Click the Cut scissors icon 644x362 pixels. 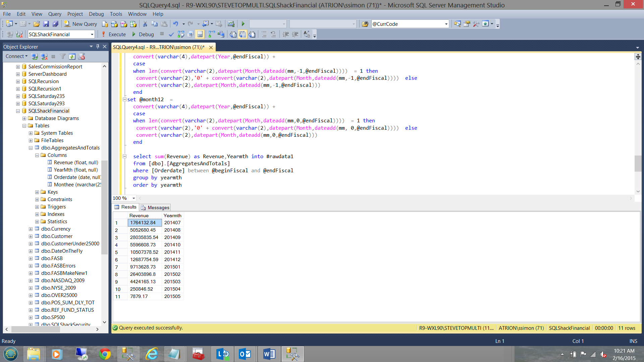pyautogui.click(x=145, y=24)
